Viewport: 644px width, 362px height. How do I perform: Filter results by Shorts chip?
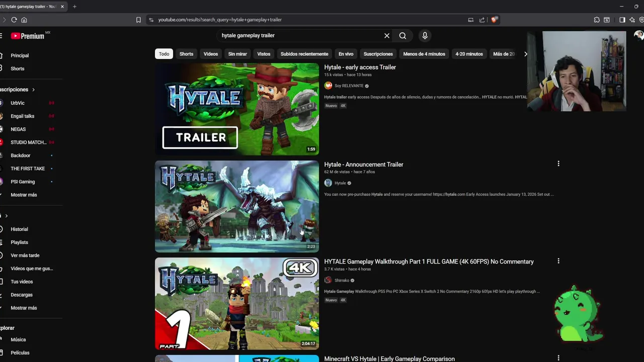[x=186, y=54]
